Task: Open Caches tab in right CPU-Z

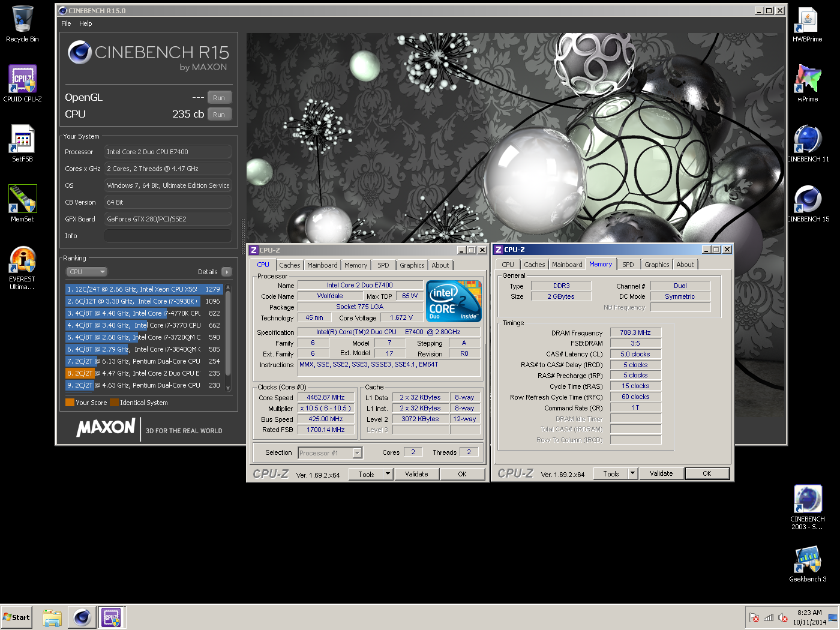Action: [535, 265]
